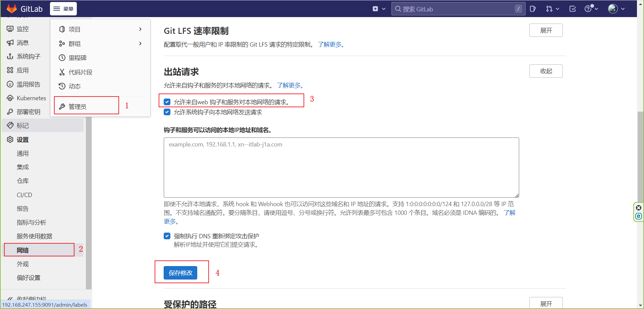Expand the 项目 submenu chevron

tap(140, 29)
